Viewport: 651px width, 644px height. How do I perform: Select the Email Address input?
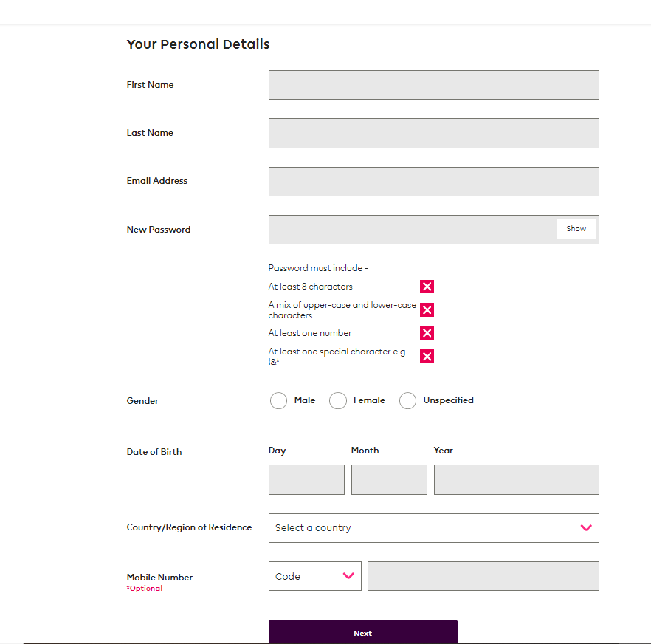pyautogui.click(x=433, y=182)
